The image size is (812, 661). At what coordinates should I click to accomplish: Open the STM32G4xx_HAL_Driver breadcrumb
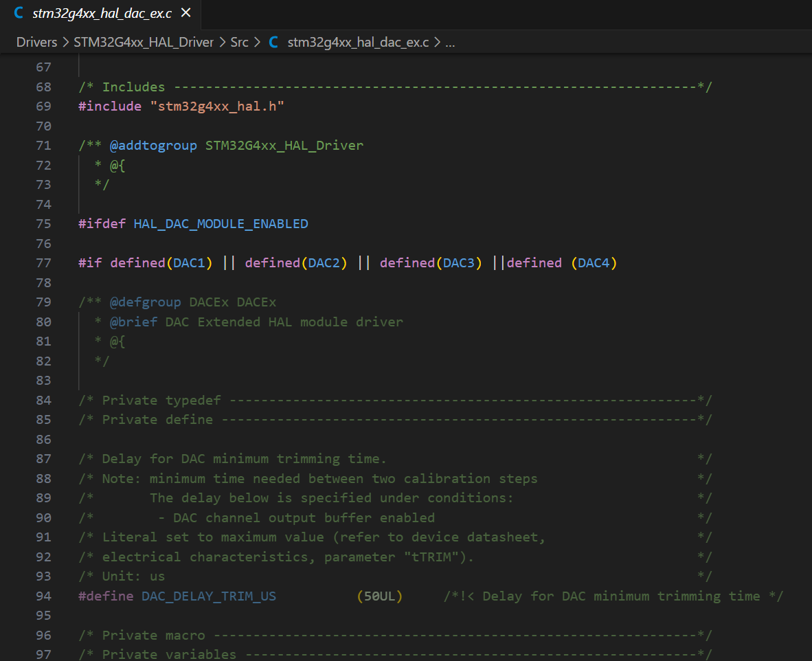(x=144, y=42)
